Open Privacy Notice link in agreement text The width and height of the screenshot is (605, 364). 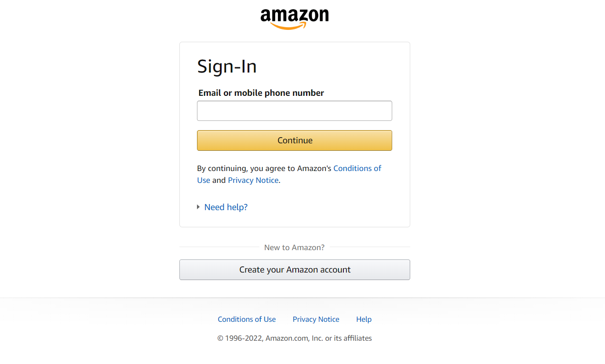253,180
